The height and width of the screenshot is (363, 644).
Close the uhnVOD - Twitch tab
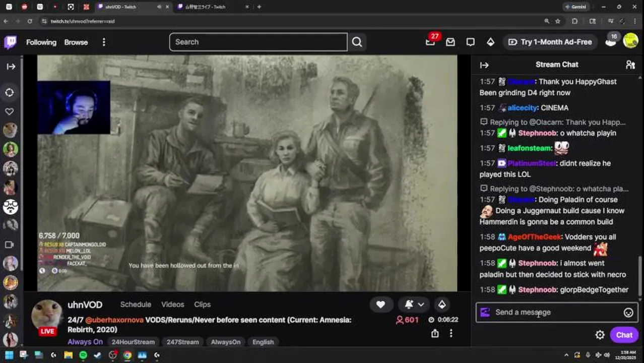(x=167, y=7)
